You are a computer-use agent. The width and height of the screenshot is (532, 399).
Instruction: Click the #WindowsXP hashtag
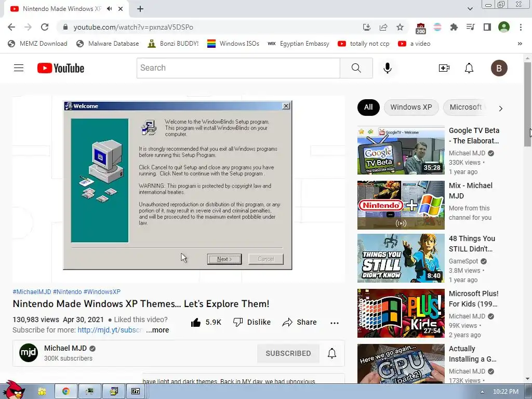tap(102, 292)
